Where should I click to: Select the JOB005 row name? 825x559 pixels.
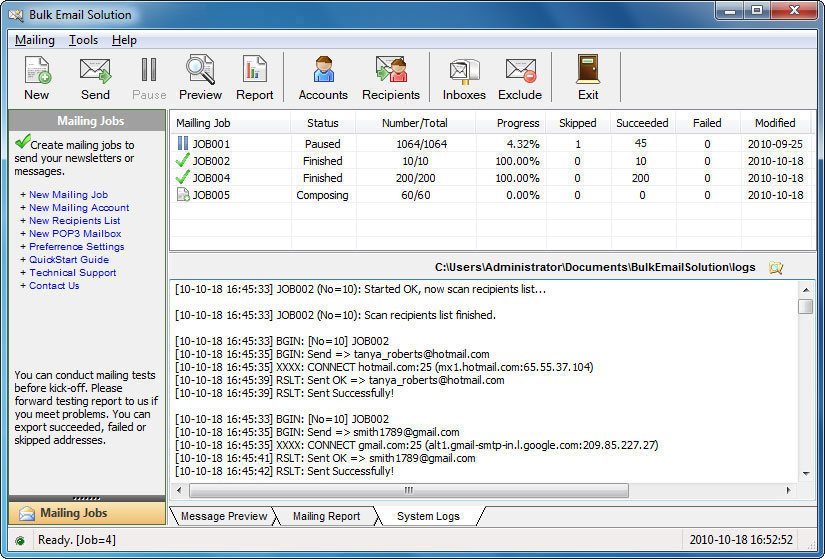pos(211,195)
